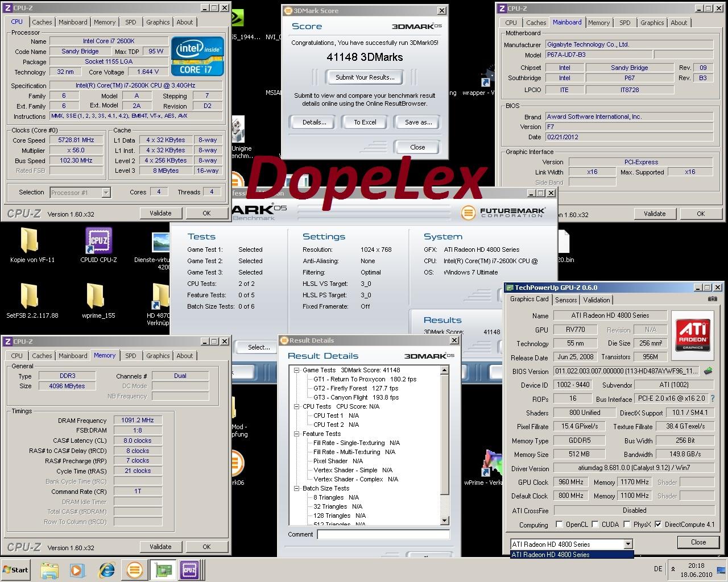Click scrollbar down arrow in Result Details

[x=445, y=521]
